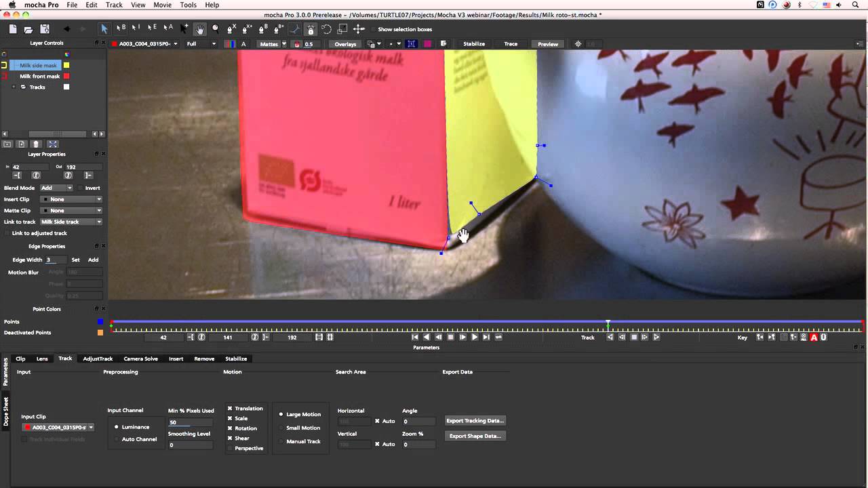Select the Add X-Spline to layer tool

[247, 28]
